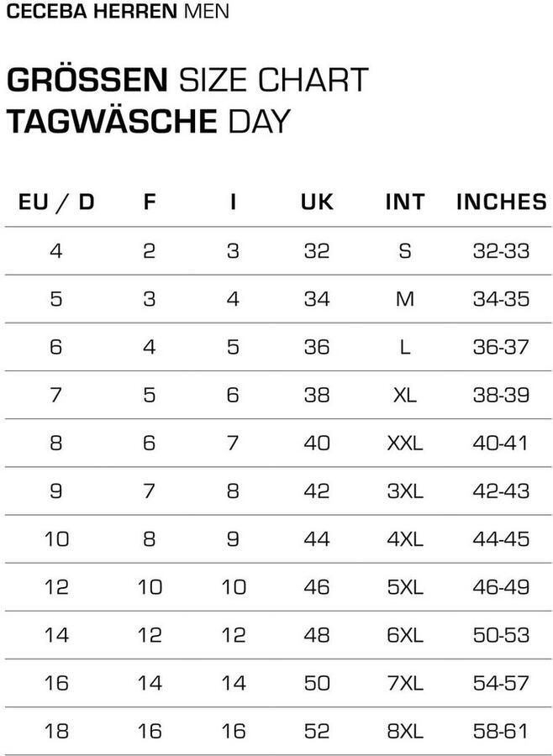Select the INT size S cell
Image resolution: width=553 pixels, height=756 pixels.
(405, 250)
